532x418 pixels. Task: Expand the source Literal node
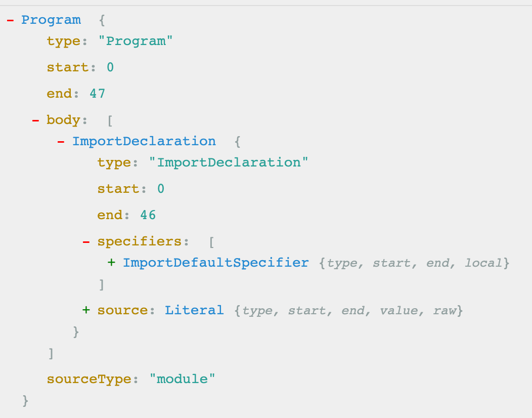[x=86, y=310]
